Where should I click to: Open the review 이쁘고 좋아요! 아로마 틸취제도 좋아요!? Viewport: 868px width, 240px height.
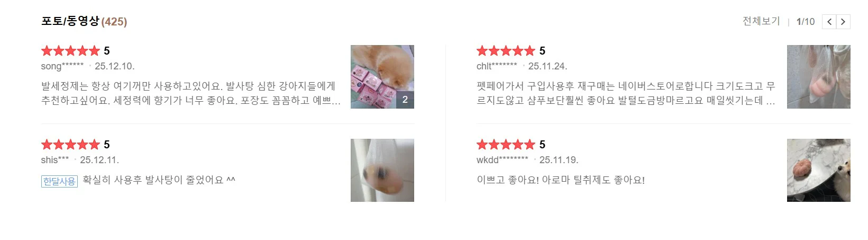pos(561,180)
